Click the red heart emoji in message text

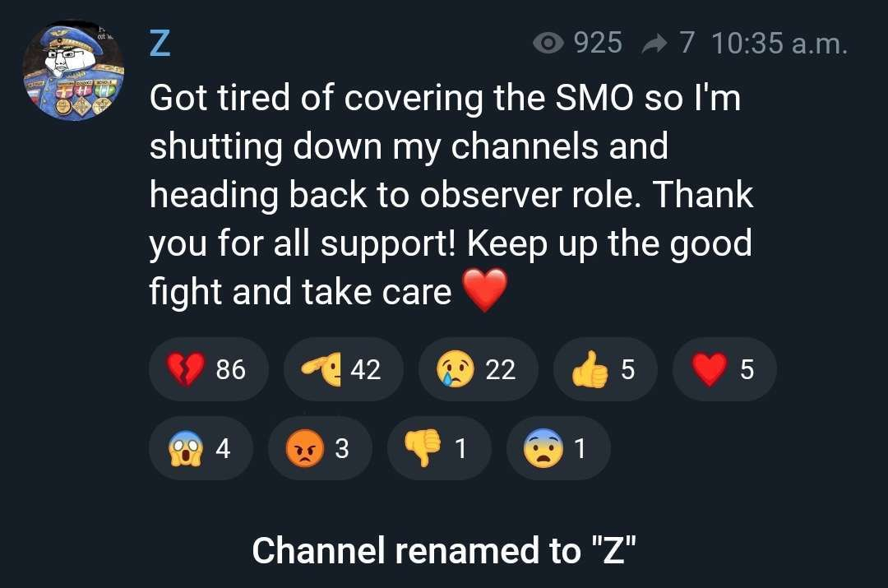tap(485, 290)
